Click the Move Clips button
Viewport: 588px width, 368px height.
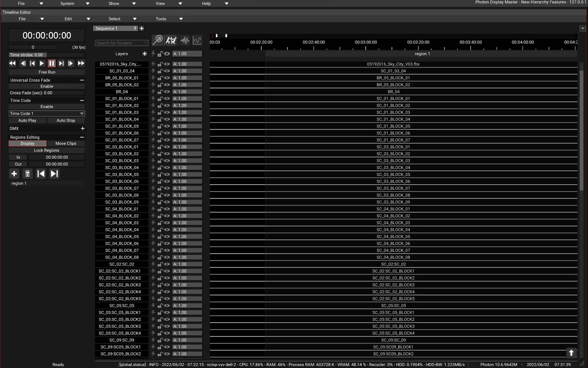coord(66,143)
